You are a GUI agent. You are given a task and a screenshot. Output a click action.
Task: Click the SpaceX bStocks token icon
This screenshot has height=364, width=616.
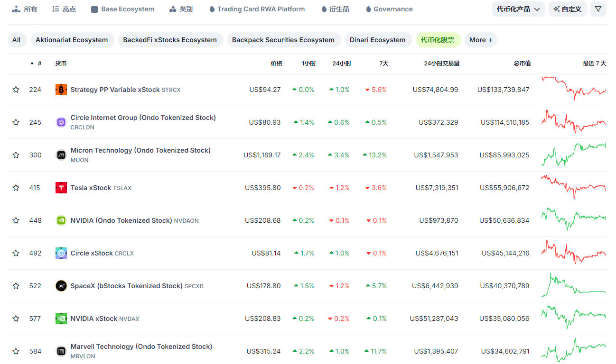click(61, 286)
